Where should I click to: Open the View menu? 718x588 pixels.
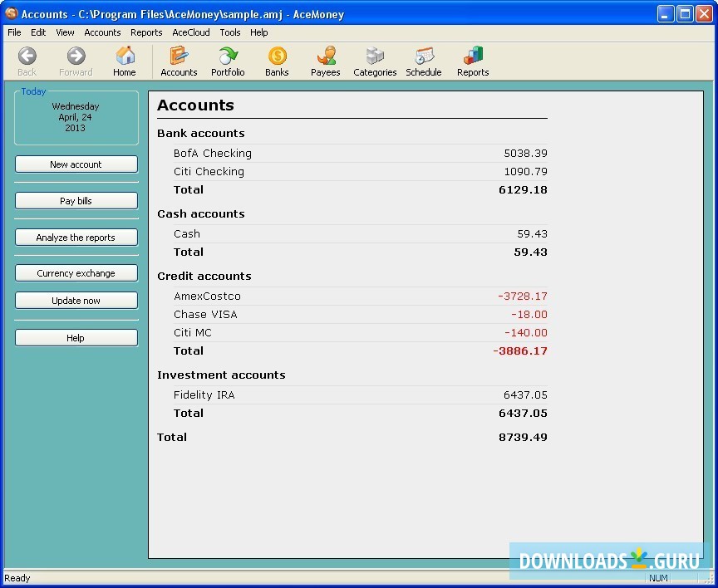click(65, 32)
